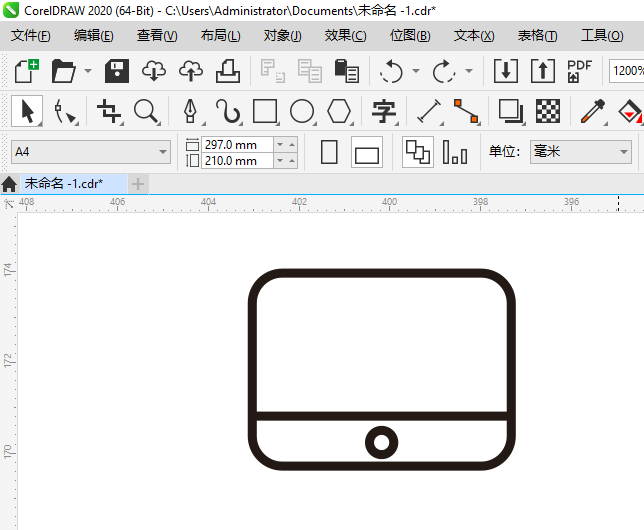Screen dimensions: 644x530
Task: Open the 对象 menu
Action: coord(283,36)
